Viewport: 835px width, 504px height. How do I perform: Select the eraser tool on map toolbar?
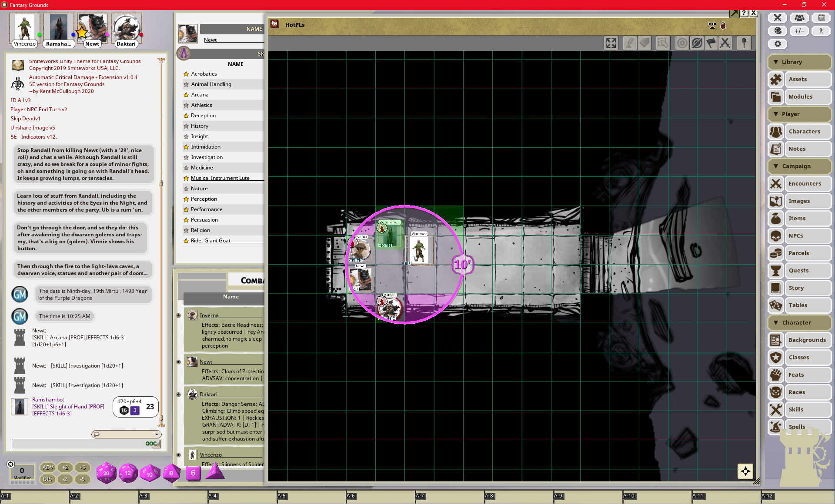[645, 43]
